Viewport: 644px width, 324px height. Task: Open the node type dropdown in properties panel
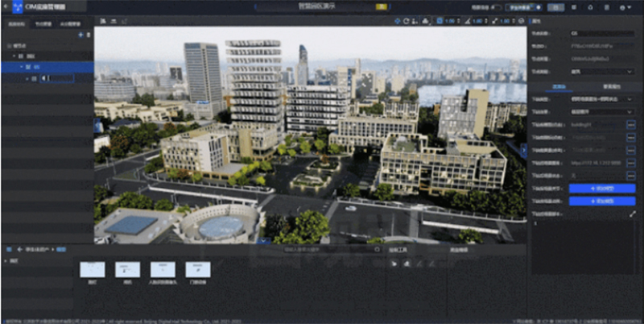click(x=602, y=72)
